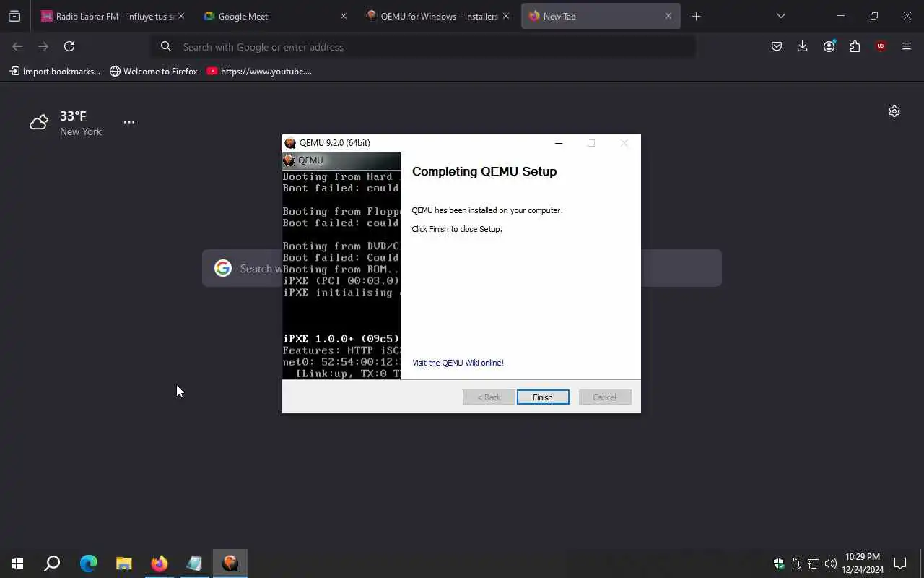Click Finish to close QEMU Setup

click(543, 397)
